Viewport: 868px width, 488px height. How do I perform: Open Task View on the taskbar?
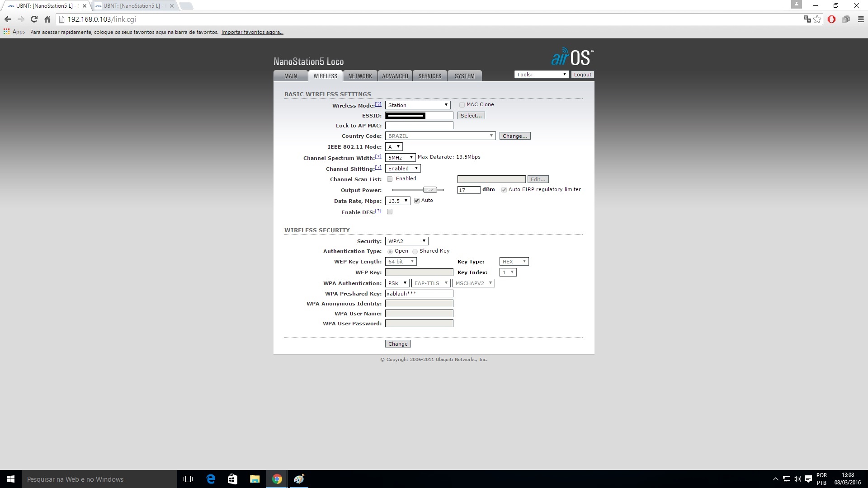tap(188, 479)
